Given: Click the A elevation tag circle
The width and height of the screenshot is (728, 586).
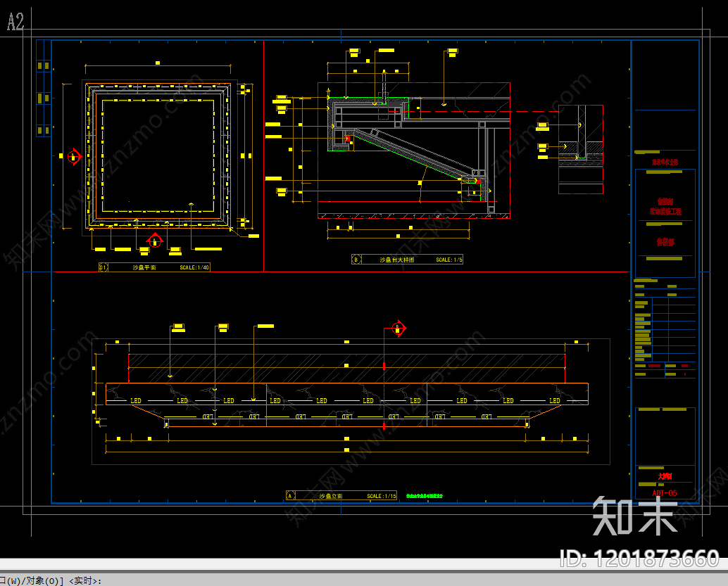Looking at the screenshot, I should click(290, 496).
